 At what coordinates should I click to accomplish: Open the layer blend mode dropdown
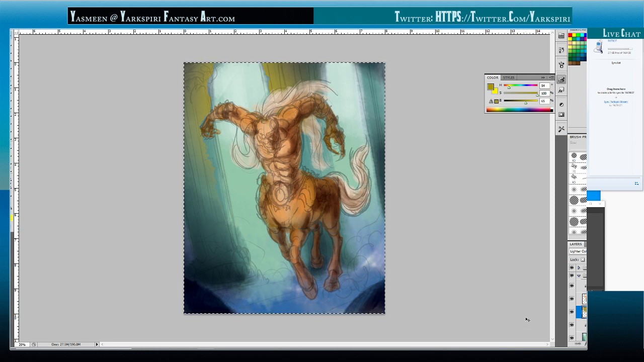pyautogui.click(x=578, y=251)
